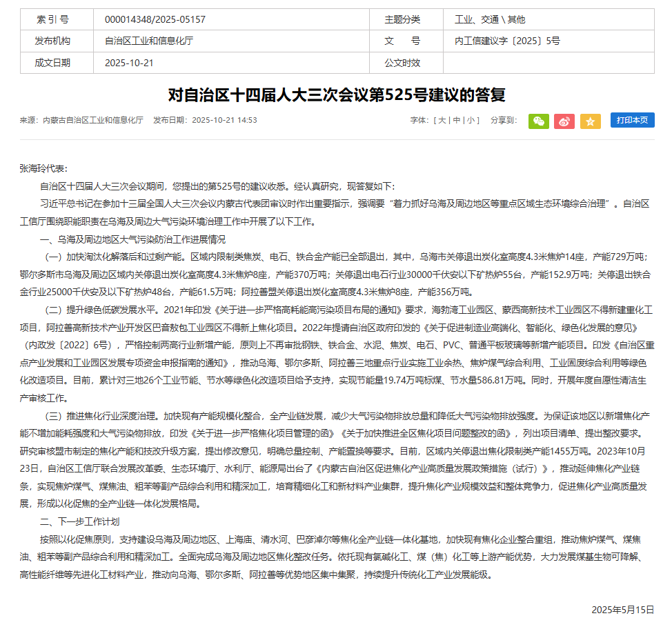The width and height of the screenshot is (672, 618).
Task: Click the 自治区工业和信息化厅 cell in the table
Action: coord(148,41)
